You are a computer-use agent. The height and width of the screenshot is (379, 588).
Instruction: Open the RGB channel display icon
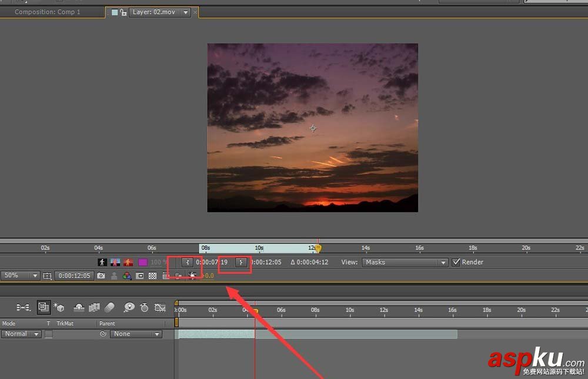point(127,276)
